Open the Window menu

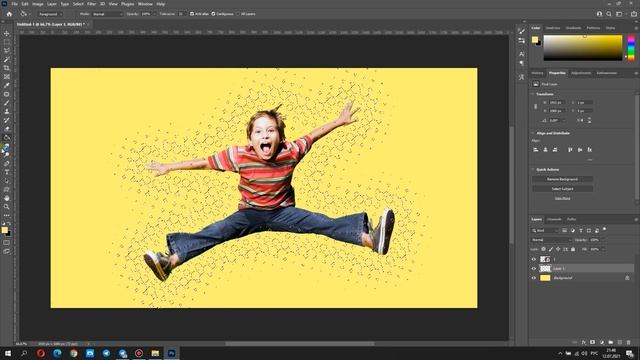pos(145,4)
